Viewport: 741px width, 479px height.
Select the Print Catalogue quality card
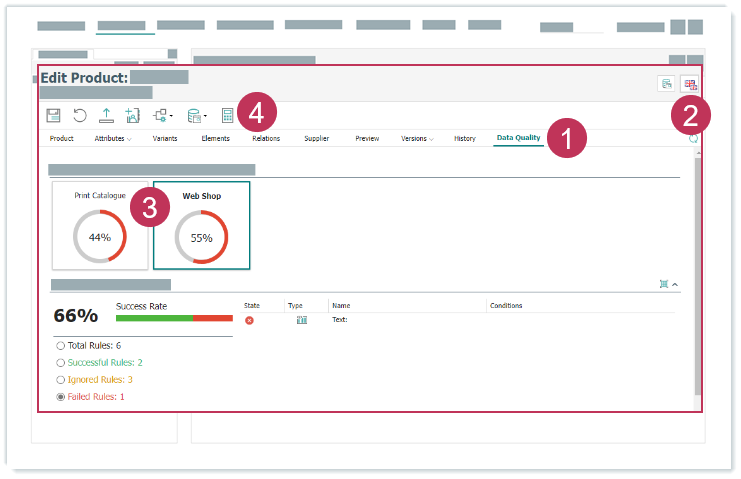click(100, 225)
